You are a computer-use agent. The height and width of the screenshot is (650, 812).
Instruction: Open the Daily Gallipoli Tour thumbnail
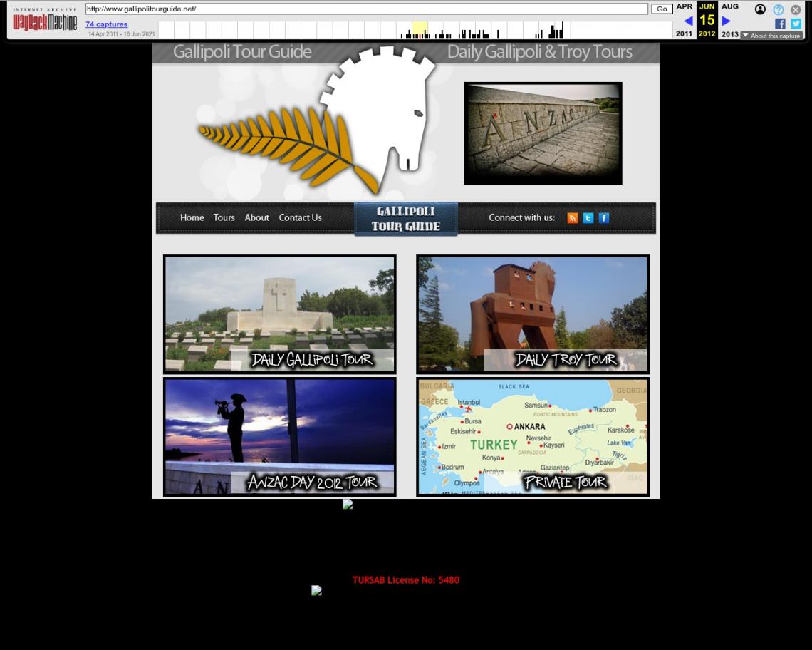pyautogui.click(x=279, y=314)
